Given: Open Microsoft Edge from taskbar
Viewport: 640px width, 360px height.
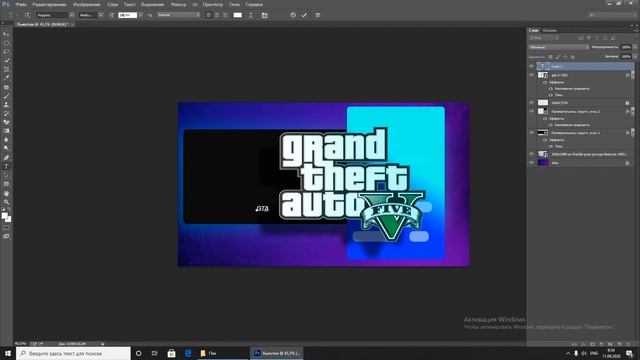Looking at the screenshot, I should point(188,353).
